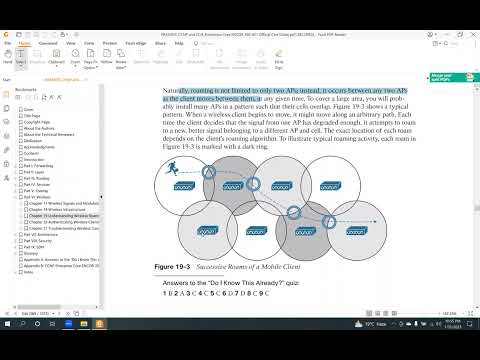Open the Signatures panel icon in sidebar

click(6, 178)
